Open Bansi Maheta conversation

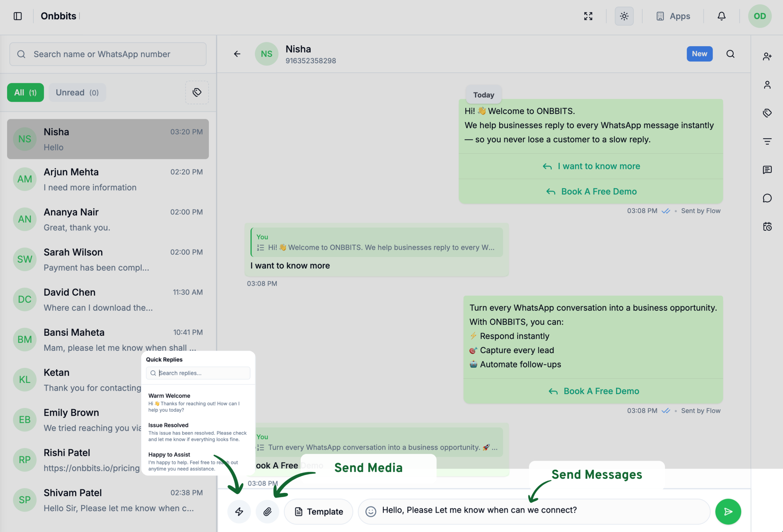(108, 339)
